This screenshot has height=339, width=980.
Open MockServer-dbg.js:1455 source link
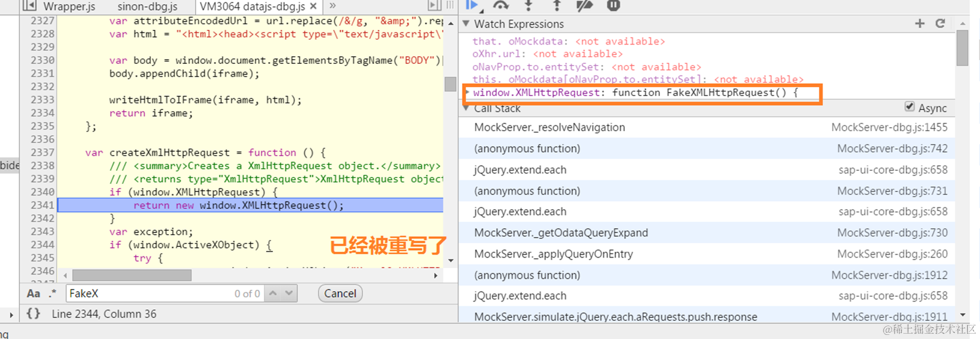pos(889,128)
